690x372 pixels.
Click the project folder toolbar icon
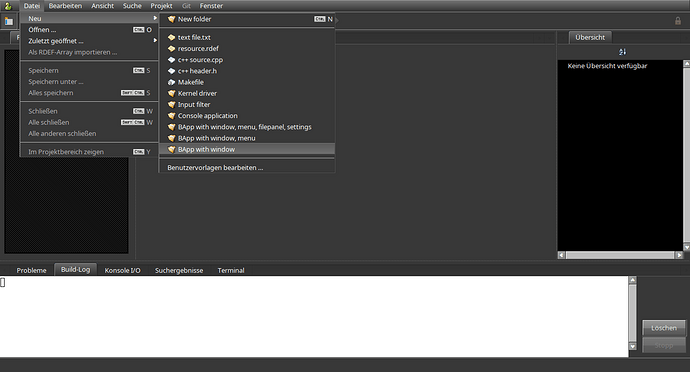coord(9,21)
